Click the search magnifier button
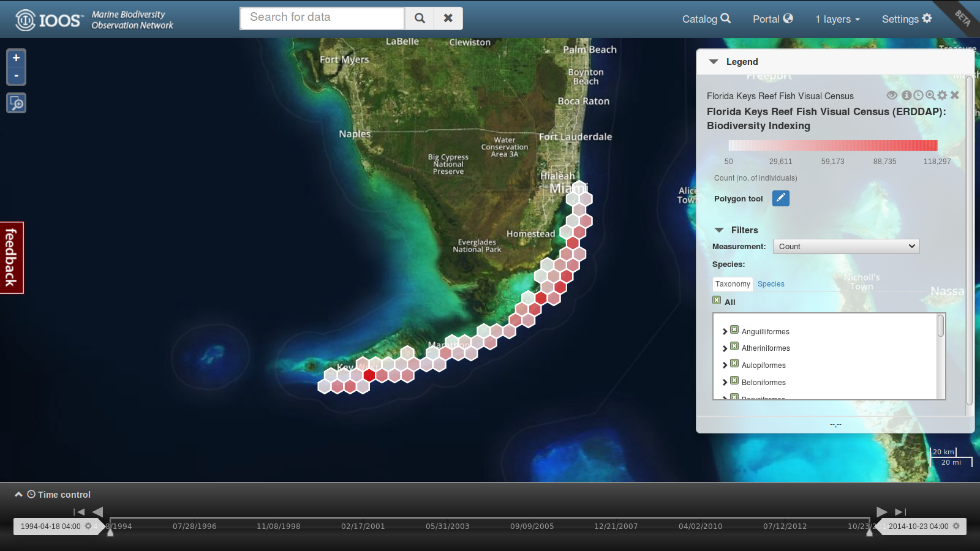The image size is (980, 551). point(420,18)
